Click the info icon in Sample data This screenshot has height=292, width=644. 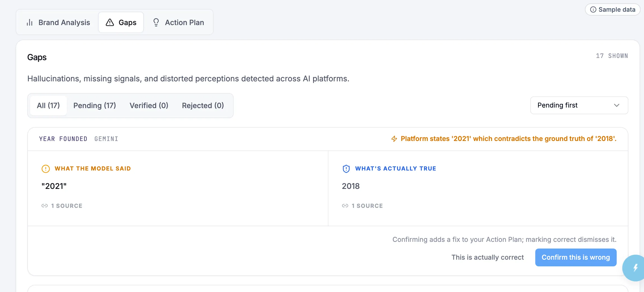[x=593, y=9]
